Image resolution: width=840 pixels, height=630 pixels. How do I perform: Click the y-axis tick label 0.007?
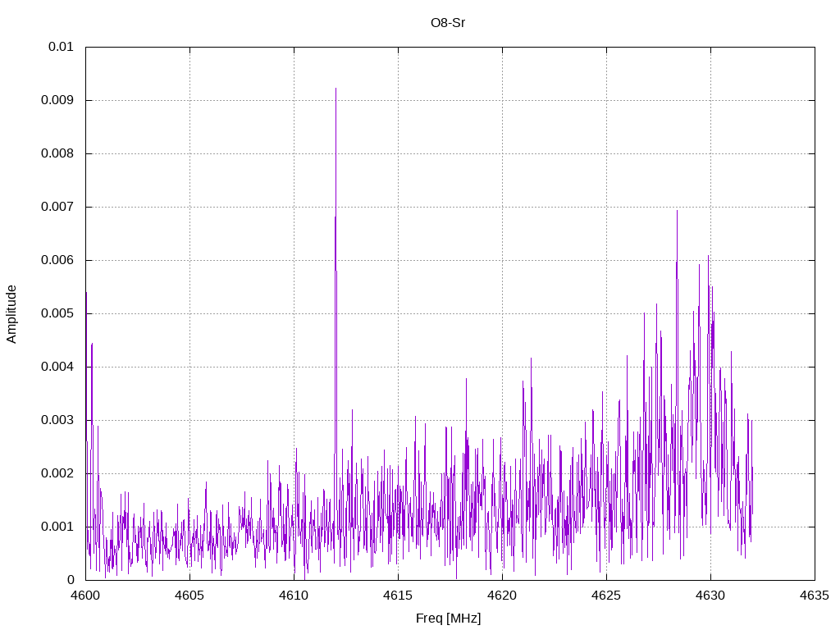[57, 207]
